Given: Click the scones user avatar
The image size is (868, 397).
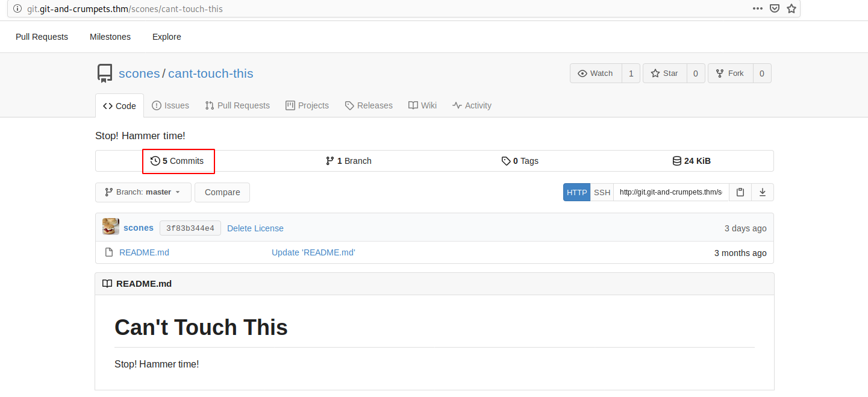Looking at the screenshot, I should [x=111, y=227].
